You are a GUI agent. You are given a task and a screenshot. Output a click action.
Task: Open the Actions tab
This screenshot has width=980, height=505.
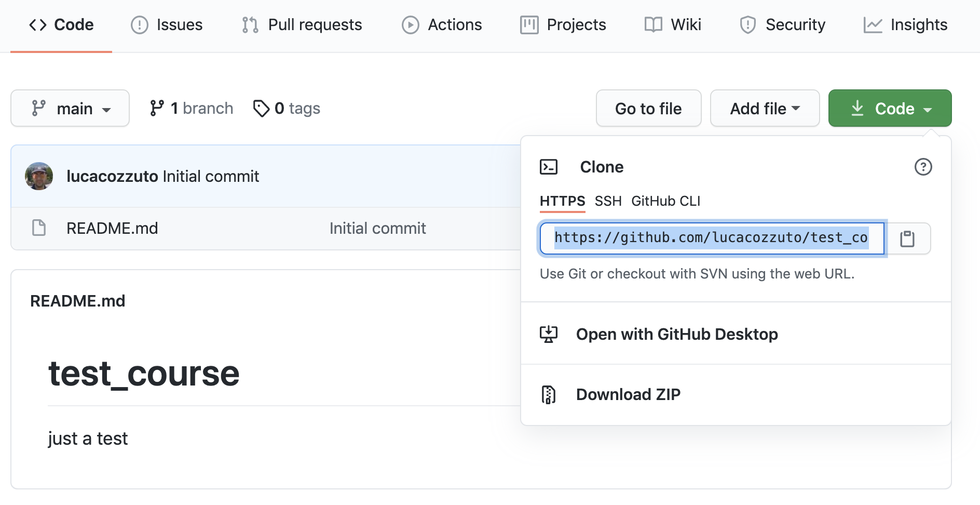(x=442, y=25)
